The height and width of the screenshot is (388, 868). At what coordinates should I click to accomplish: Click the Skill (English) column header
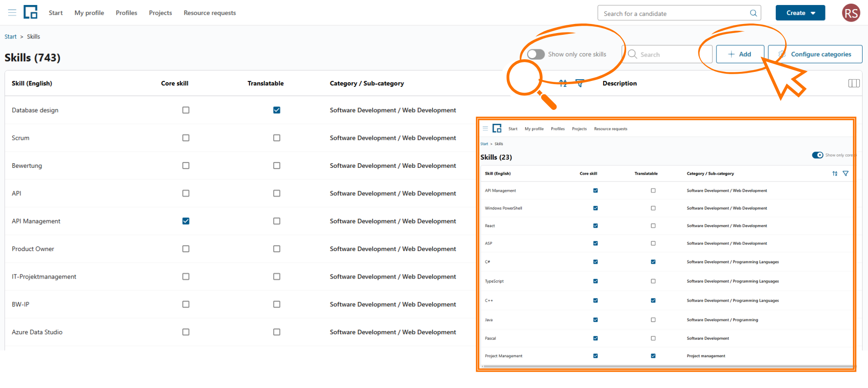pyautogui.click(x=32, y=83)
